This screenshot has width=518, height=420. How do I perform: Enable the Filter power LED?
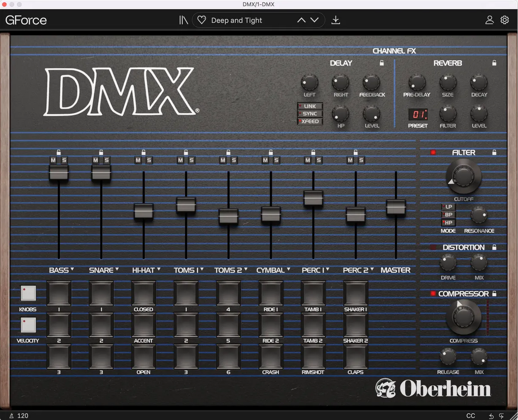coord(433,152)
